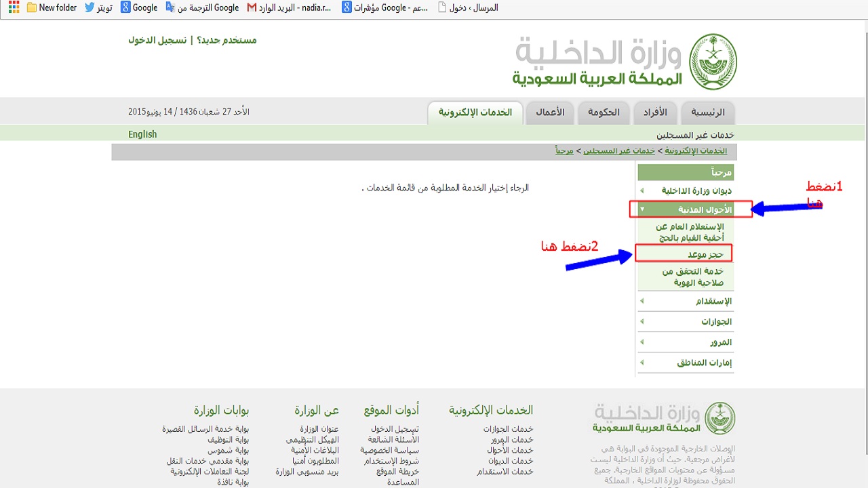The image size is (868, 488).
Task: Open the Twitter 'تويتر' bookmark
Action: point(98,7)
